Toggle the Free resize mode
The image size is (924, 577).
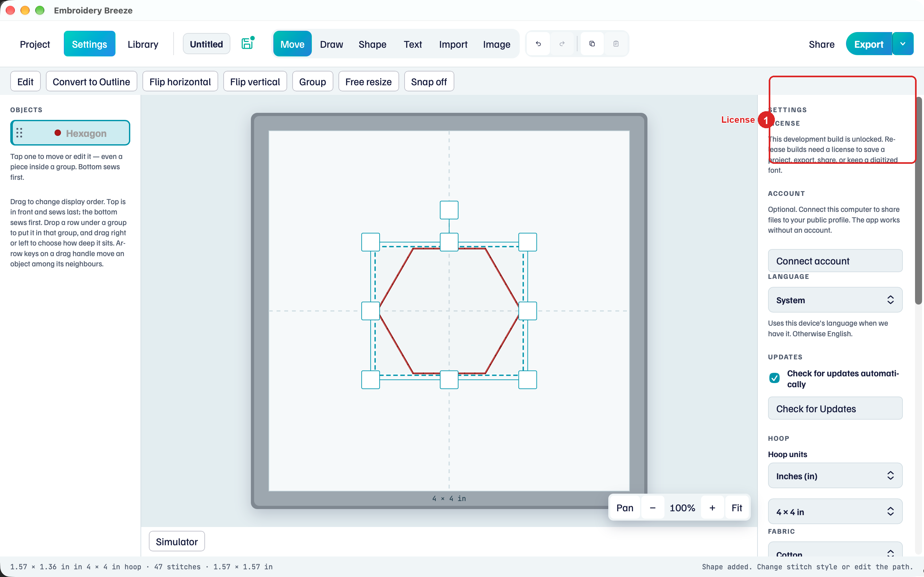pyautogui.click(x=368, y=82)
